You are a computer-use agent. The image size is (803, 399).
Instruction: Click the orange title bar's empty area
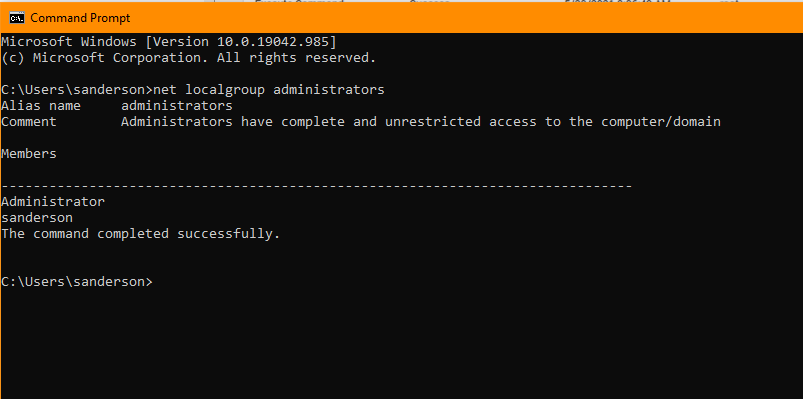[x=461, y=18]
